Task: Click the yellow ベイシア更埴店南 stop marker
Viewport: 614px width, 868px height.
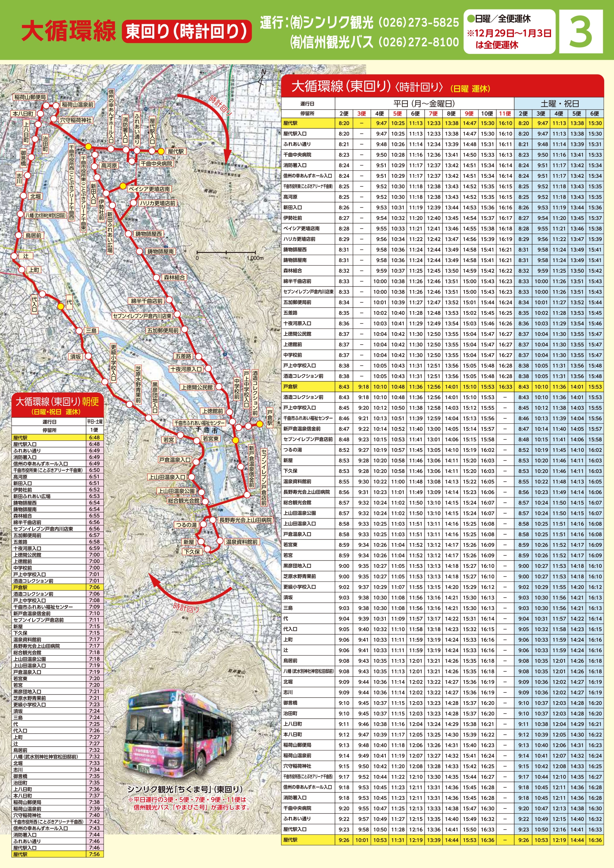Action: pyautogui.click(x=123, y=186)
